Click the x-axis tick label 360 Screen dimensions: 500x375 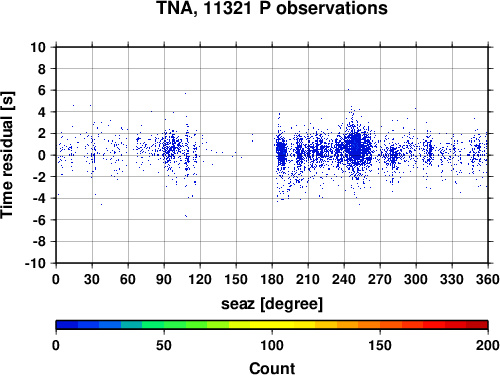pos(488,279)
